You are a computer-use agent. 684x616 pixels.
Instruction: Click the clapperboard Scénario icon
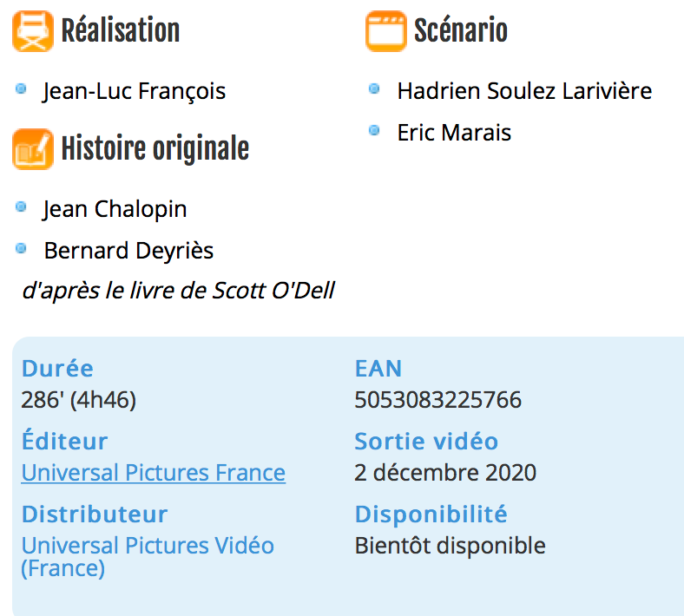click(x=386, y=31)
